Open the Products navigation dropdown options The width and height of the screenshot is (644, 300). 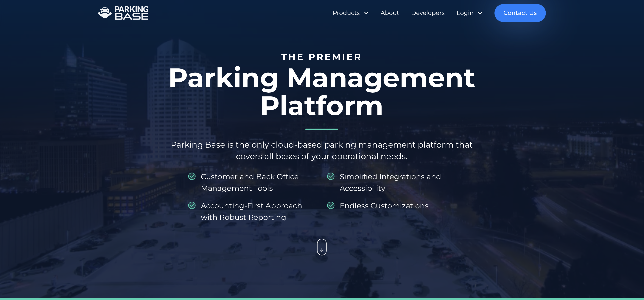pyautogui.click(x=346, y=13)
